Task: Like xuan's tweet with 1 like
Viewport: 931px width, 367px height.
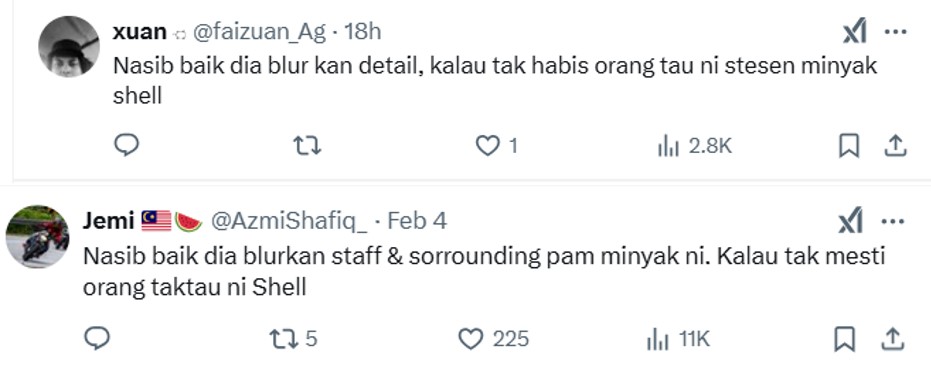Action: pyautogui.click(x=497, y=145)
